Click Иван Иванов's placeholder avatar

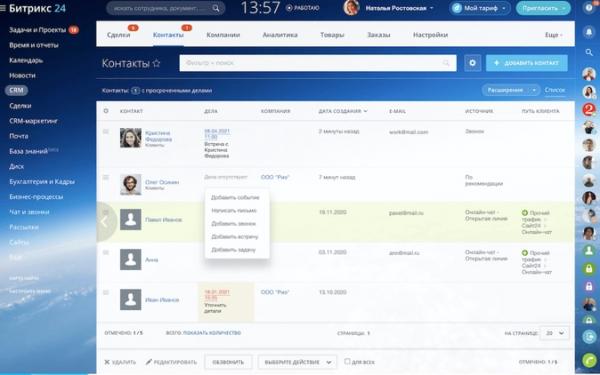pyautogui.click(x=130, y=300)
